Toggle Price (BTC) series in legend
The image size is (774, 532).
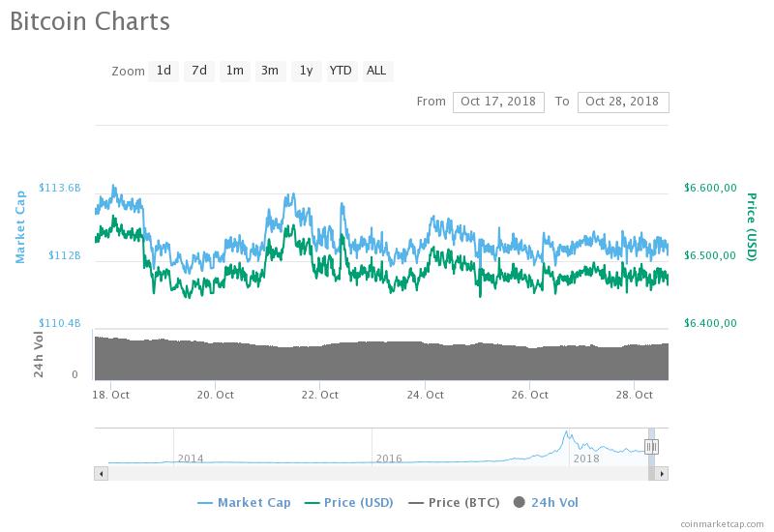pyautogui.click(x=454, y=502)
